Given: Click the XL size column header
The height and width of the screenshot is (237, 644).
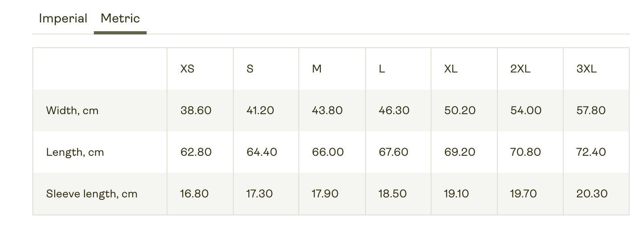Looking at the screenshot, I should click(x=451, y=69).
